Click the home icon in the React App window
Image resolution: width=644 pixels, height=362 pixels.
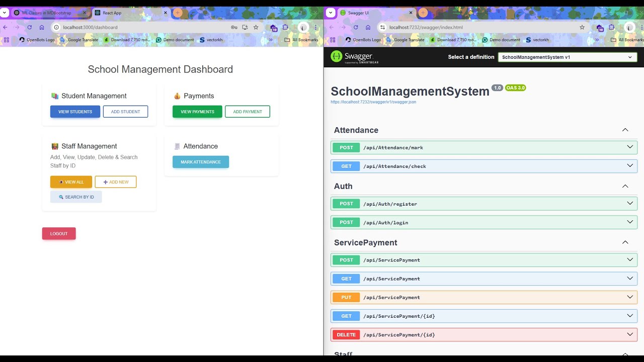tap(42, 27)
